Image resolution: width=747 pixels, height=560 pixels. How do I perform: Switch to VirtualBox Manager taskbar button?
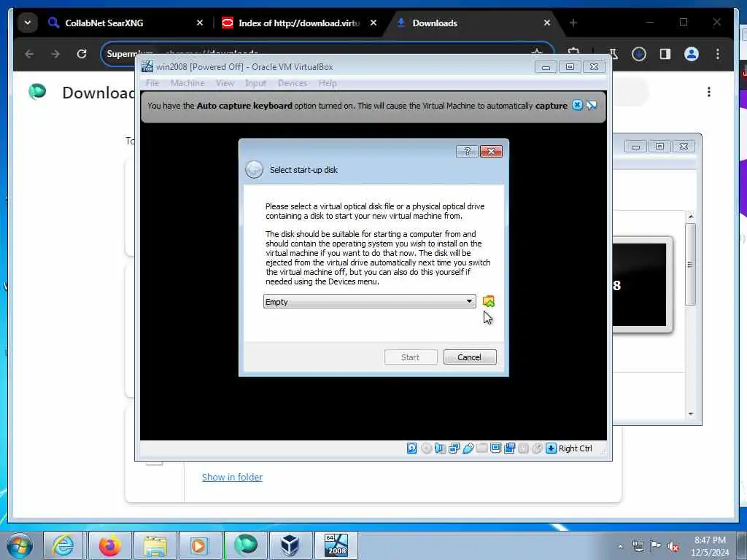pyautogui.click(x=290, y=545)
